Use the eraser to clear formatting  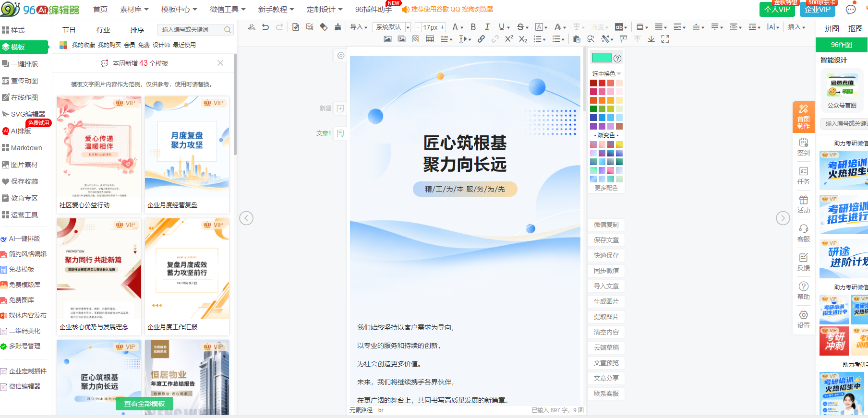(x=324, y=27)
